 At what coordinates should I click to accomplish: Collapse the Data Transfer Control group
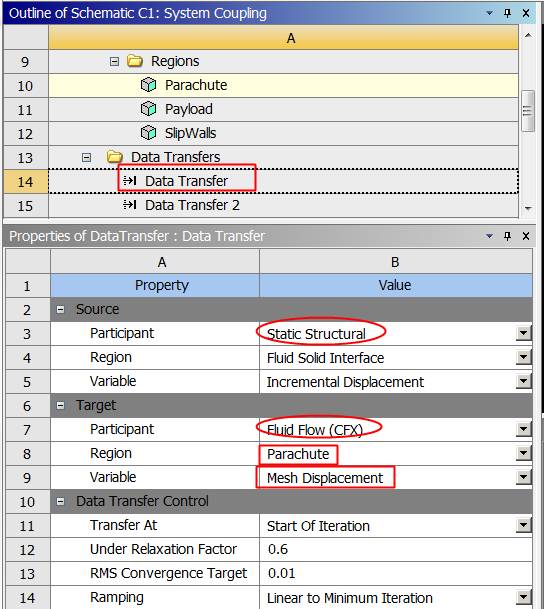pyautogui.click(x=61, y=501)
